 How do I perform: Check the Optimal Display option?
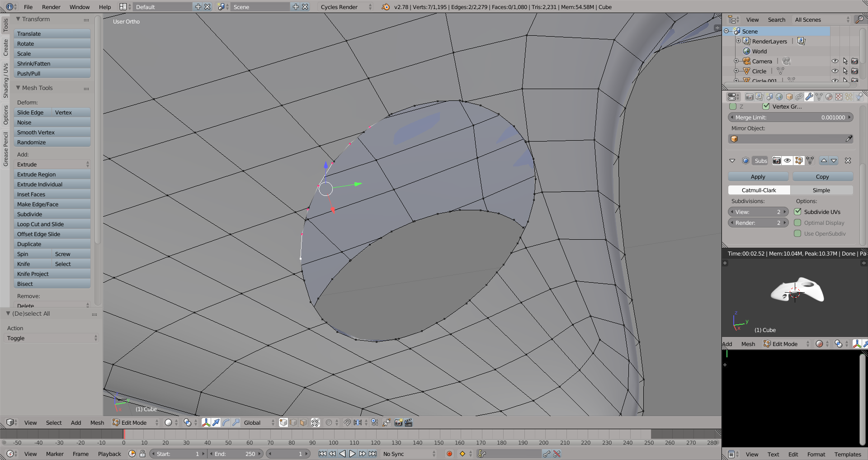coord(798,223)
